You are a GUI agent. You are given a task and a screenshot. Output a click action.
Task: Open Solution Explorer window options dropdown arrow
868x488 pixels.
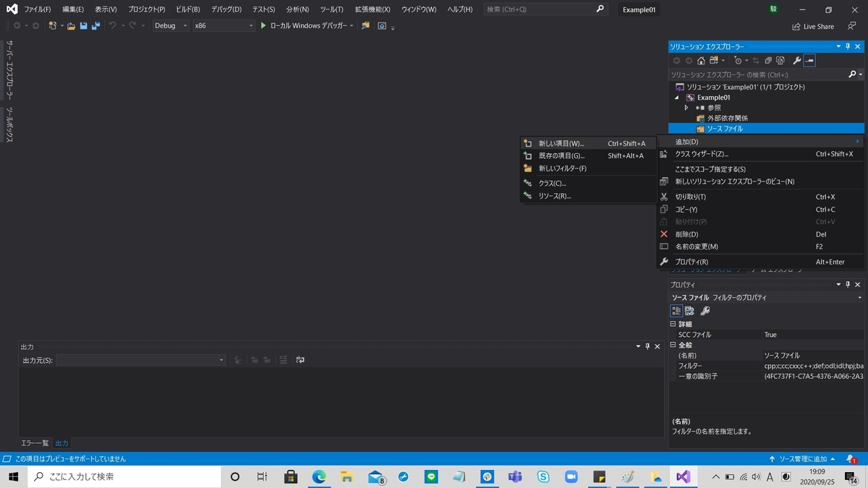(839, 46)
